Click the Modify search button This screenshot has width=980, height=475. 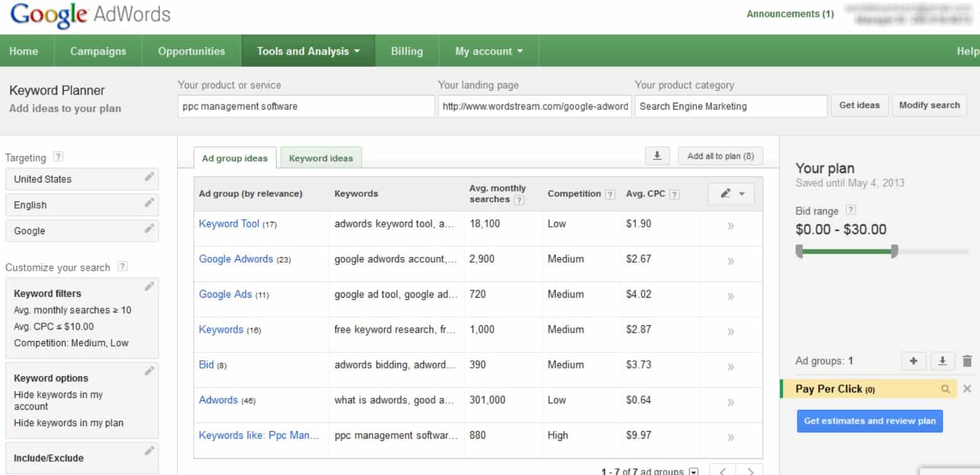(x=929, y=105)
